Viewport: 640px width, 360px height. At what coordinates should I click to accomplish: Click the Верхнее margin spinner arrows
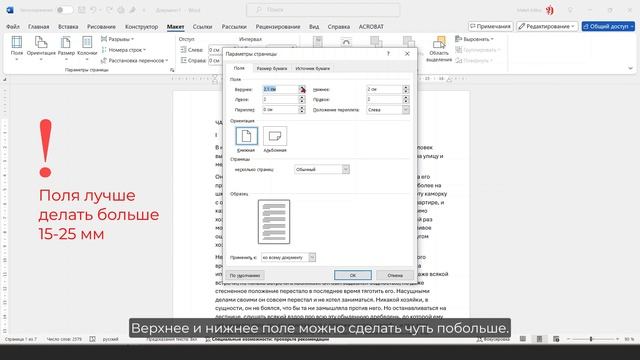[x=302, y=89]
